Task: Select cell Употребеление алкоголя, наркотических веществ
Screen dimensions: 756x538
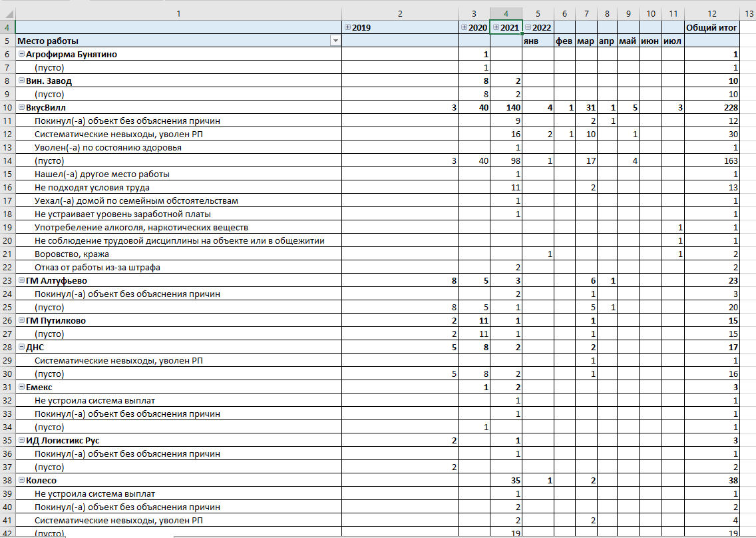Action: click(x=178, y=227)
